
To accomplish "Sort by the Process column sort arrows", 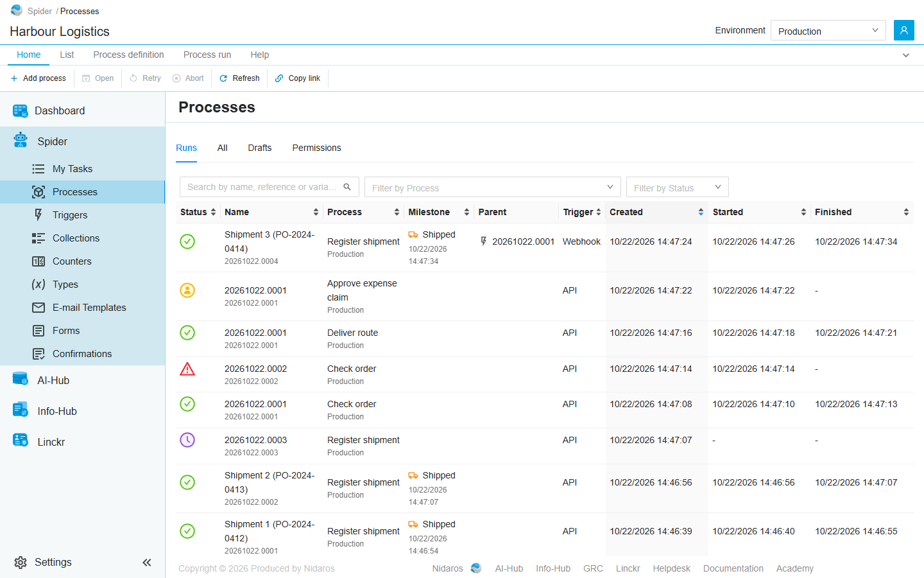I will point(397,212).
